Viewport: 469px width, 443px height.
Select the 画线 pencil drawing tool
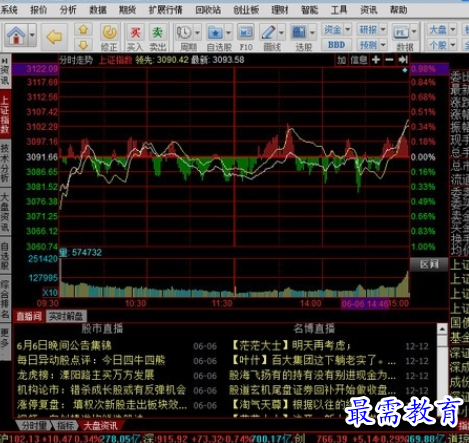(x=268, y=33)
